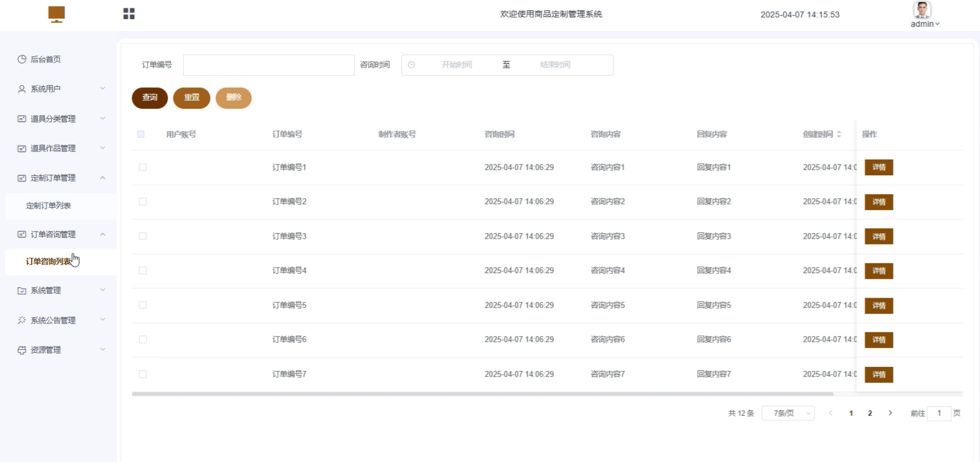Open 详情 for 订单编号5 row
The width and height of the screenshot is (980, 462).
pyautogui.click(x=879, y=305)
